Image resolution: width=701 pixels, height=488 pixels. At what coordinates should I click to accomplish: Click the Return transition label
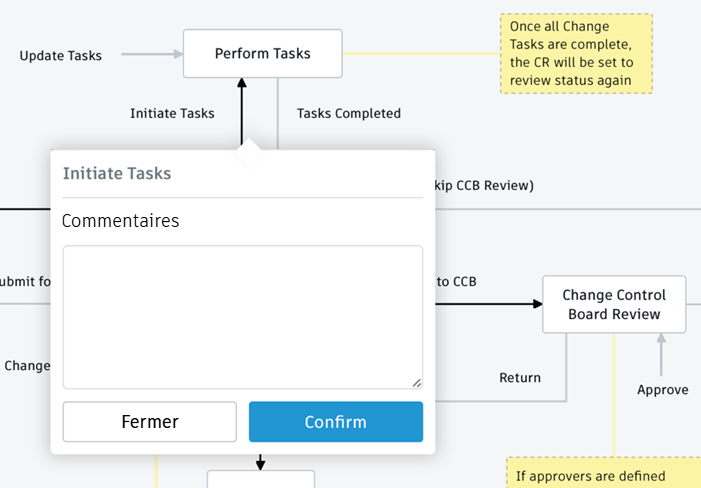(520, 378)
